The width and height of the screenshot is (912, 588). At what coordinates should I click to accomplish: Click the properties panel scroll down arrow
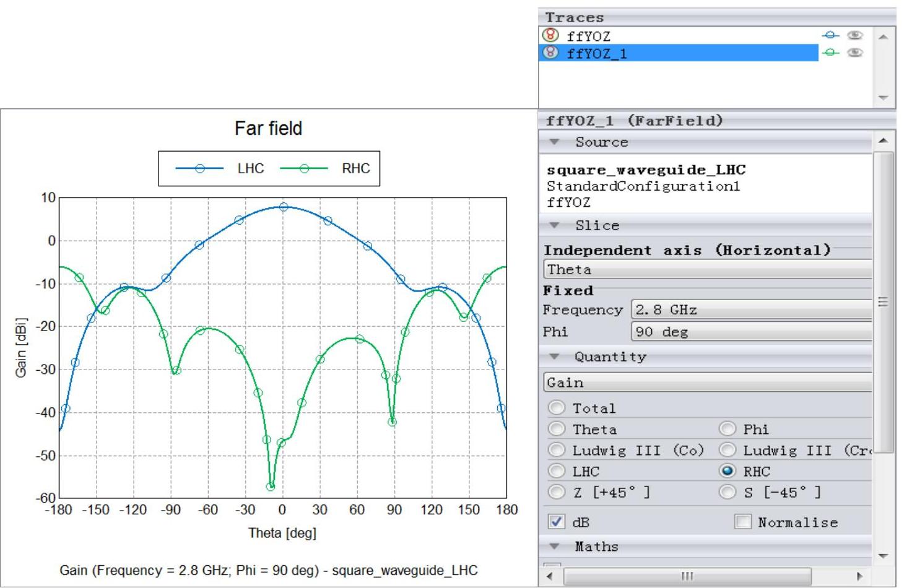click(884, 555)
